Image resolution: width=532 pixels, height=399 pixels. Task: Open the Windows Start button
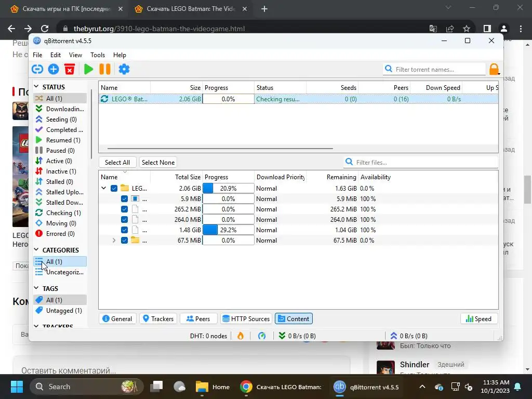[17, 387]
